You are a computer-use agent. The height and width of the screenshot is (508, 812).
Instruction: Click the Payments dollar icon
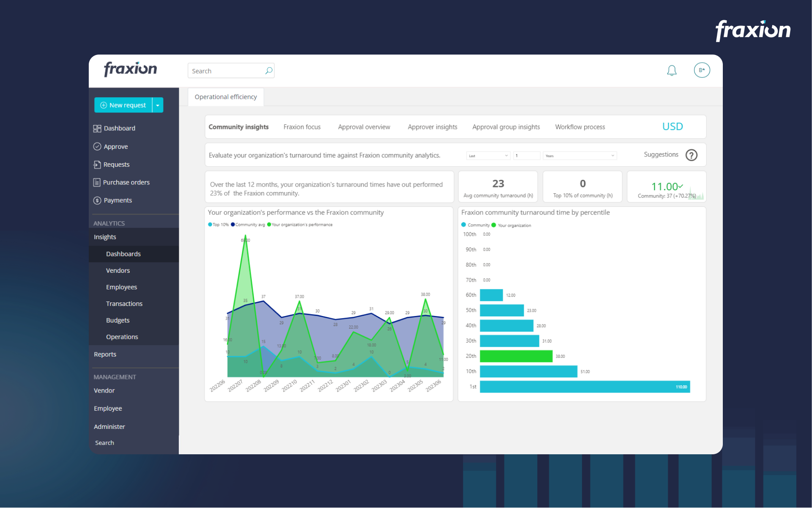[x=97, y=200]
